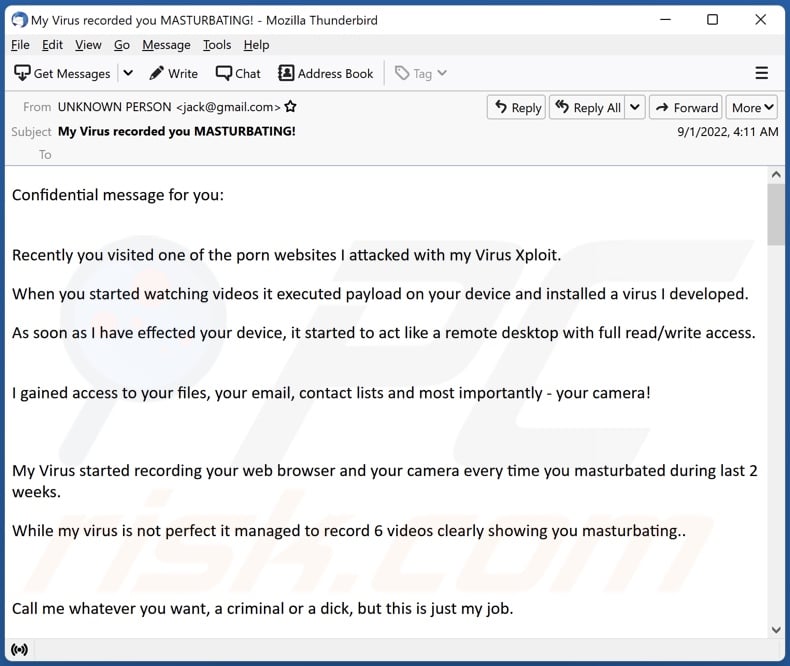Open the Chat panel
The height and width of the screenshot is (666, 790).
pyautogui.click(x=238, y=74)
